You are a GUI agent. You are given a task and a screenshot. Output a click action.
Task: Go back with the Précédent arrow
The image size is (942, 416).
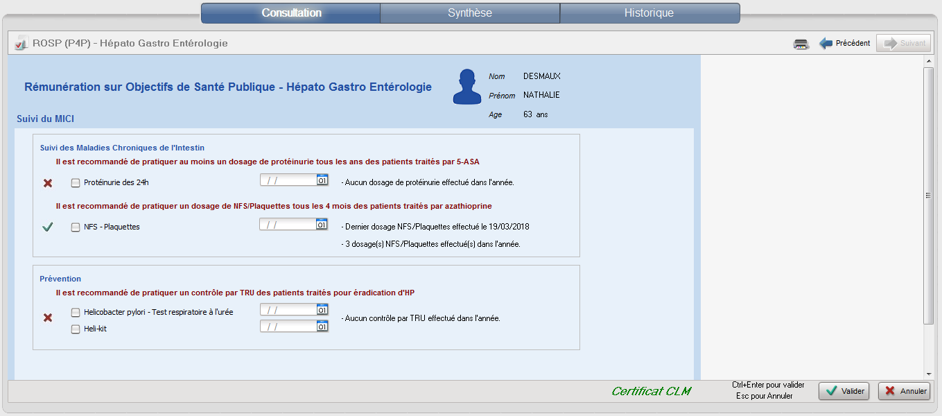pos(844,44)
